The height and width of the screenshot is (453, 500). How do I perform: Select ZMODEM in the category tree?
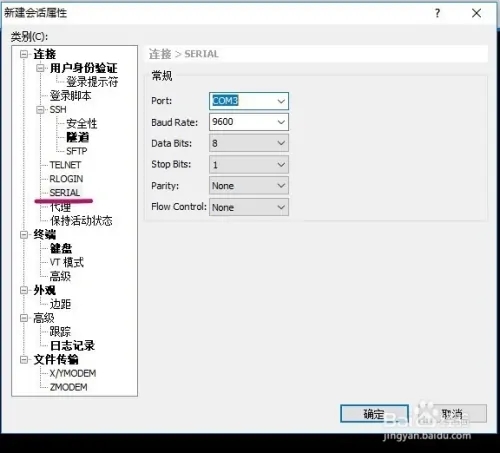[x=68, y=387]
